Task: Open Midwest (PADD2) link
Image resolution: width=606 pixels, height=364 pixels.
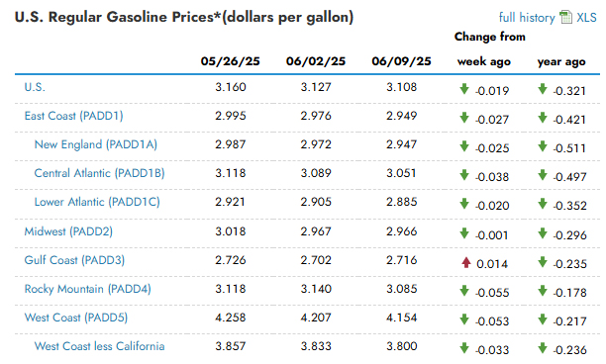Action: (68, 231)
